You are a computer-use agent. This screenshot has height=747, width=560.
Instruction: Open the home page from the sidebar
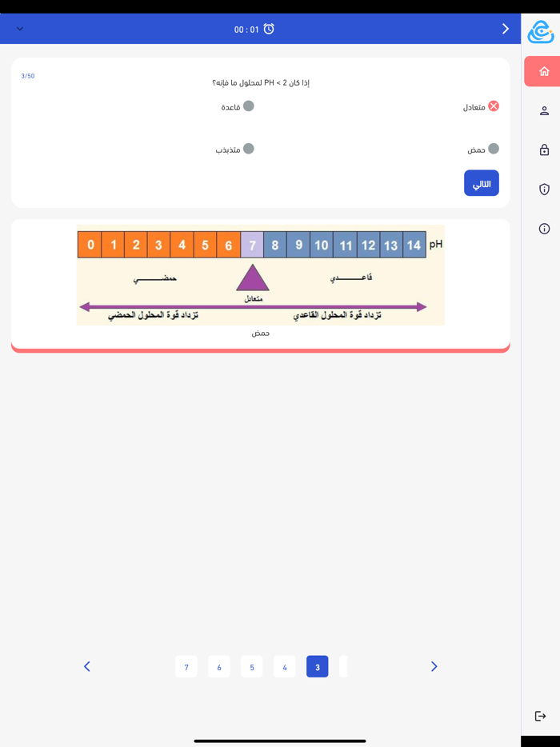544,70
